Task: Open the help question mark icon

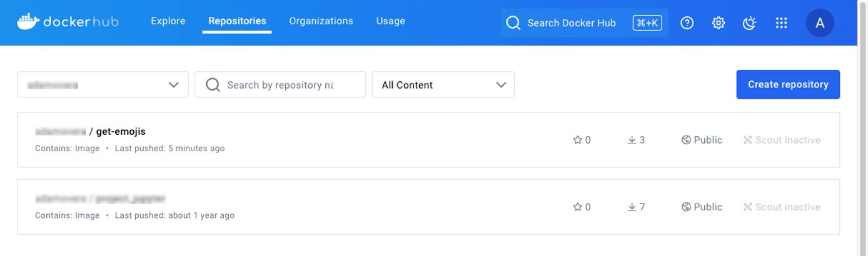Action: 687,23
